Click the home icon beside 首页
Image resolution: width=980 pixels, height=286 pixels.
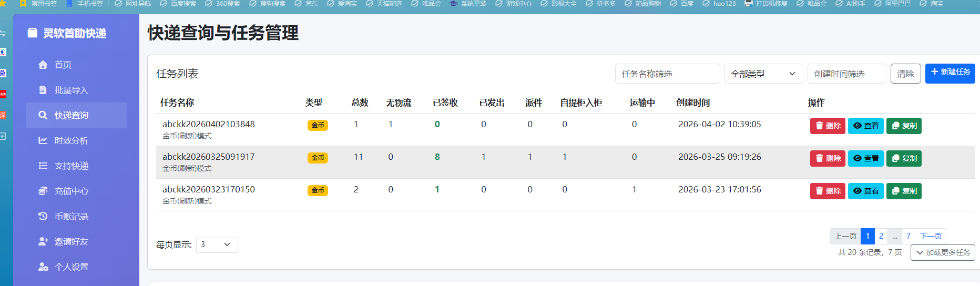point(43,65)
